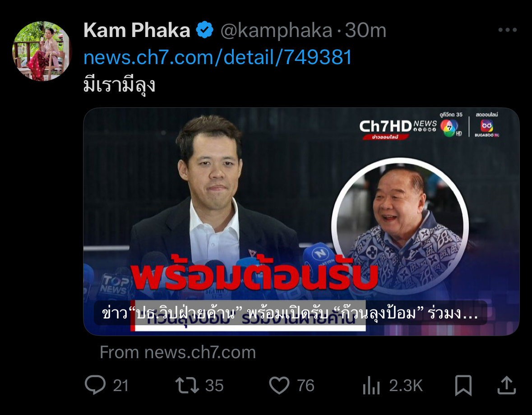532x415 pixels.
Task: Open the news.ch7.com/detail/749381 link
Action: (217, 57)
